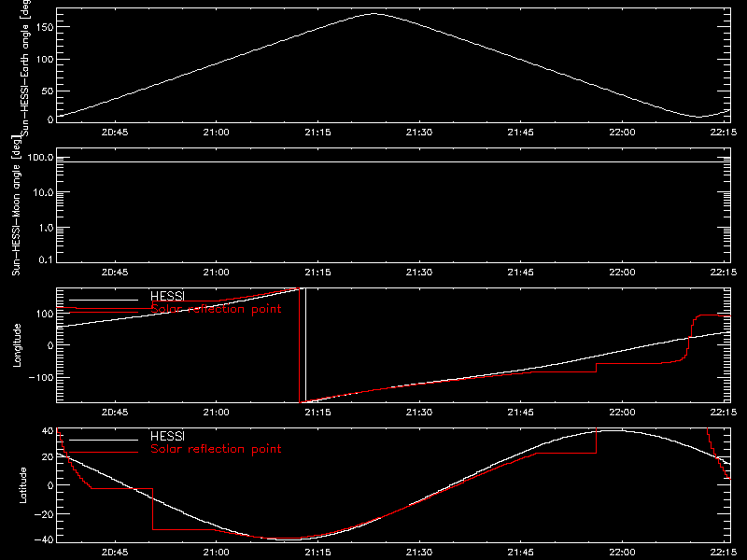Click 20:45 time label under Earth angle plot
The image size is (747, 560).
pos(115,133)
